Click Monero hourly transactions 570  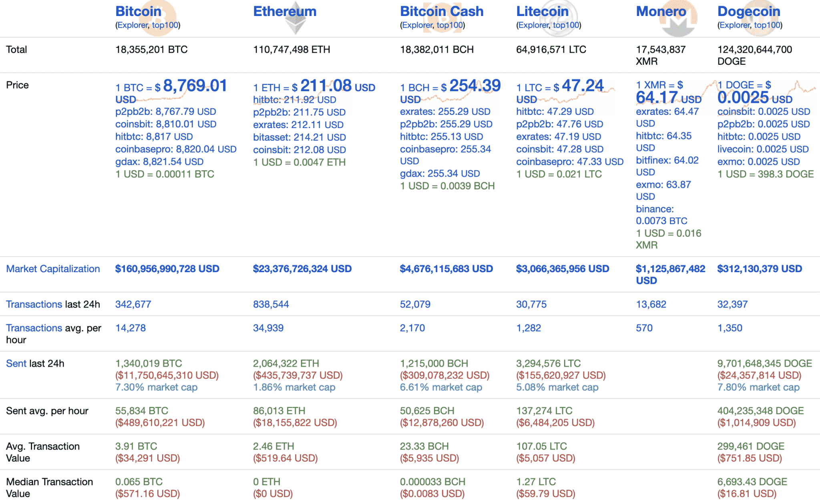644,328
